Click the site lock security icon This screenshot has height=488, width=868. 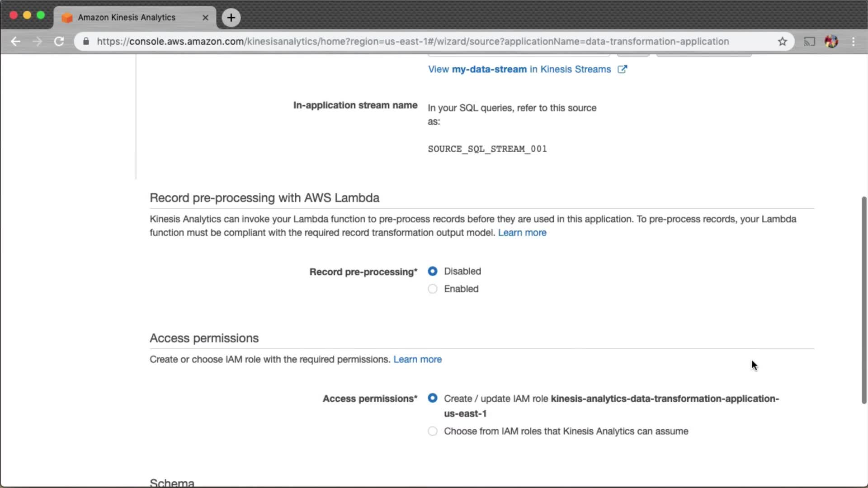pos(86,42)
